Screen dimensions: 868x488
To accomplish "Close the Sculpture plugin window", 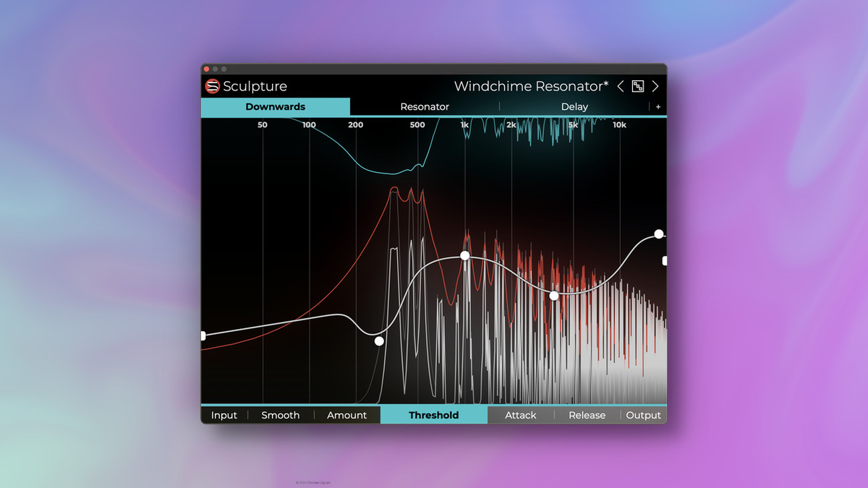I will pos(207,69).
